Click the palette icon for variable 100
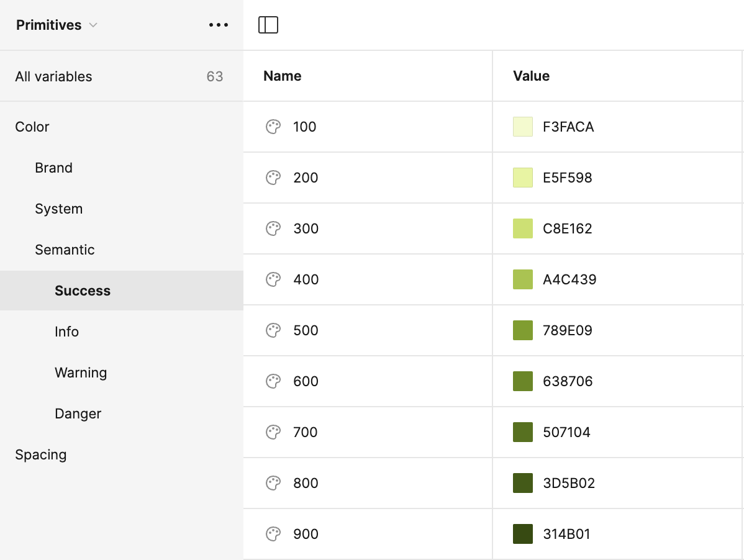Viewport: 744px width, 560px height. pyautogui.click(x=273, y=127)
